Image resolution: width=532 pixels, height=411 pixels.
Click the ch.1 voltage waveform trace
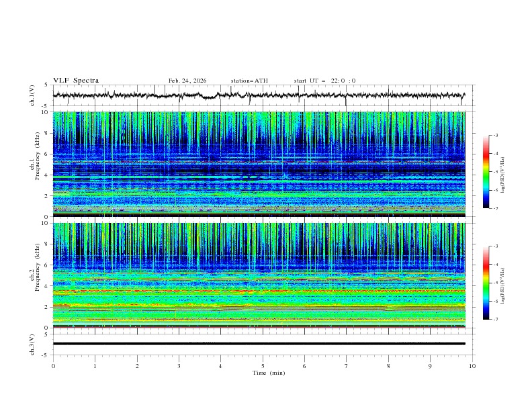pyautogui.click(x=259, y=95)
